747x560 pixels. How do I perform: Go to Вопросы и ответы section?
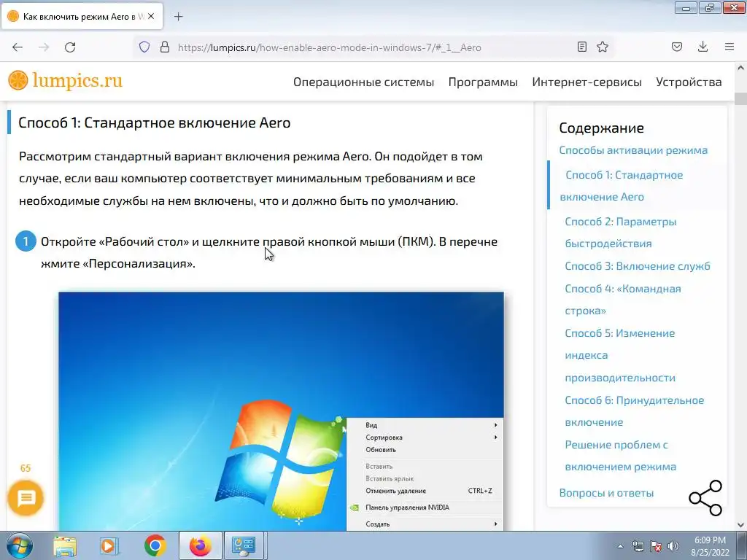(x=606, y=493)
